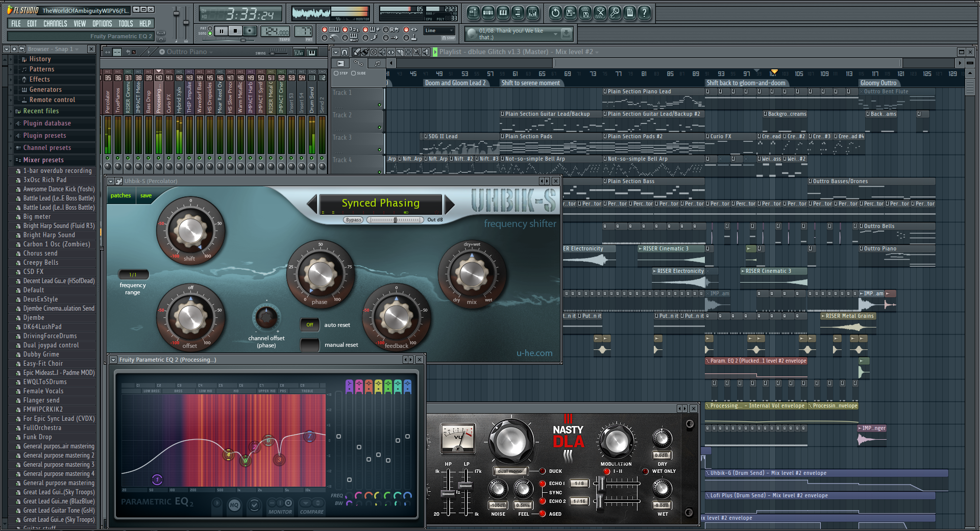
Task: Click the patches button in Uhbik-S
Action: (121, 195)
